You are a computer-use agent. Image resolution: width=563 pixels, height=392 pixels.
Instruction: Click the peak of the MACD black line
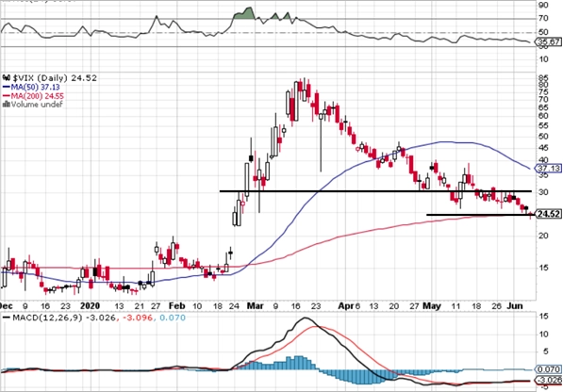click(306, 318)
